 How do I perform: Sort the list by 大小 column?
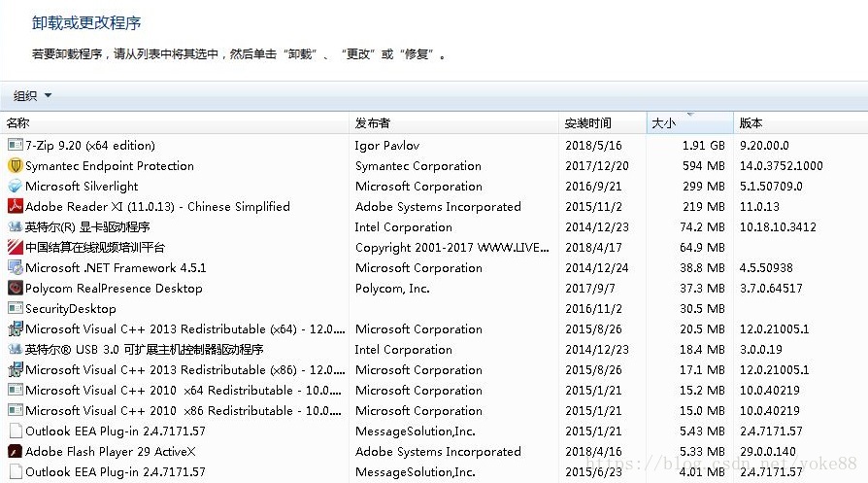pos(689,123)
